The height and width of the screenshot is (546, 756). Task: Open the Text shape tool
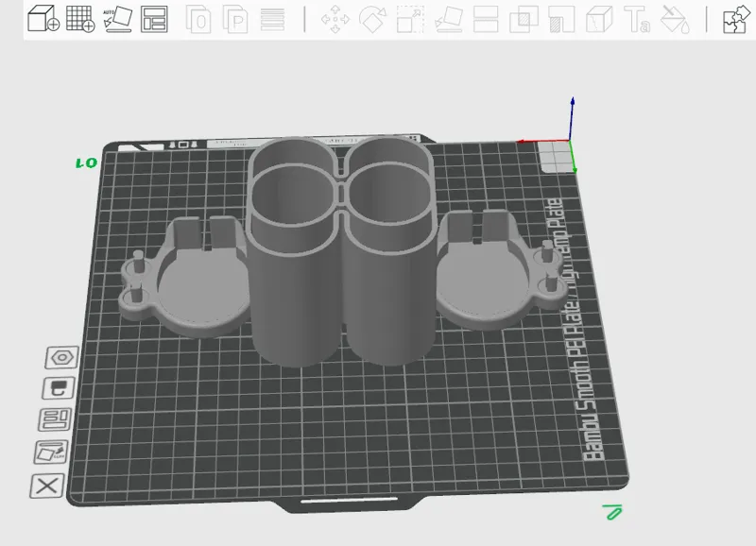[x=637, y=20]
